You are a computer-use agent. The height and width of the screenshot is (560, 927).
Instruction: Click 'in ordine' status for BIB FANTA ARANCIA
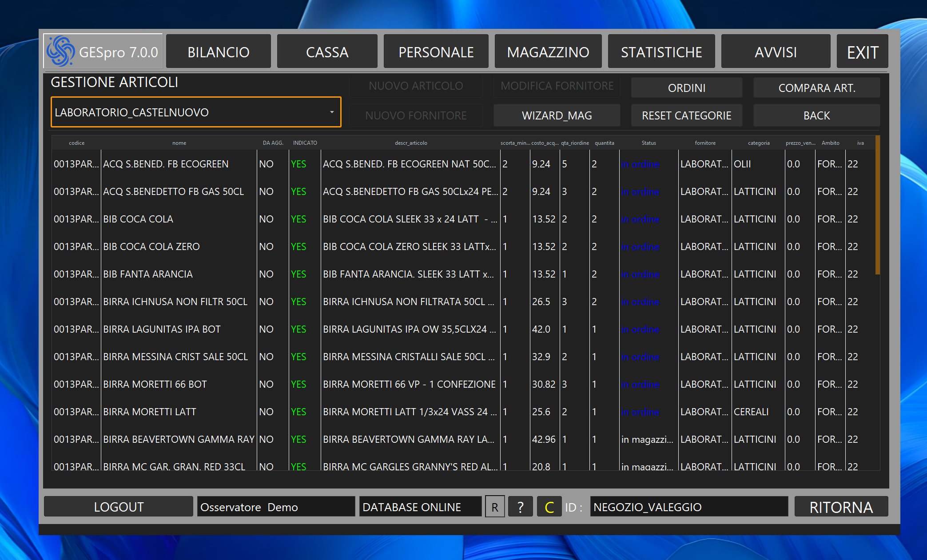tap(649, 274)
